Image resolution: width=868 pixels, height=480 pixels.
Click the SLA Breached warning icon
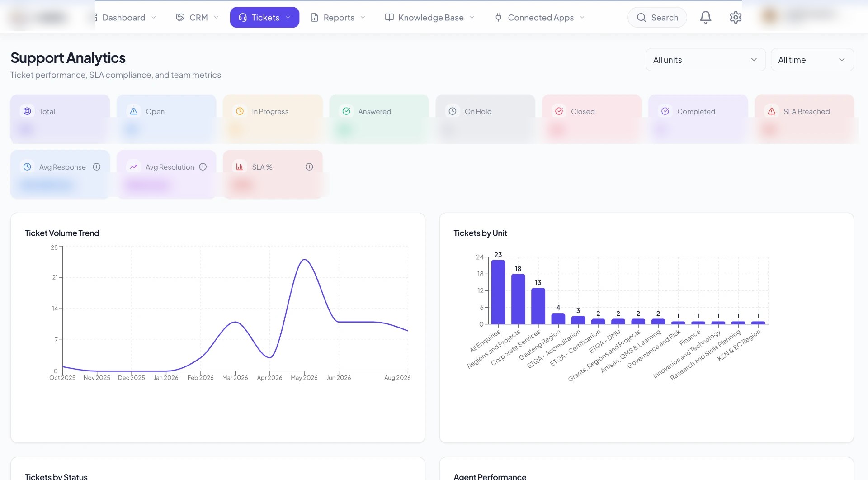pyautogui.click(x=772, y=111)
